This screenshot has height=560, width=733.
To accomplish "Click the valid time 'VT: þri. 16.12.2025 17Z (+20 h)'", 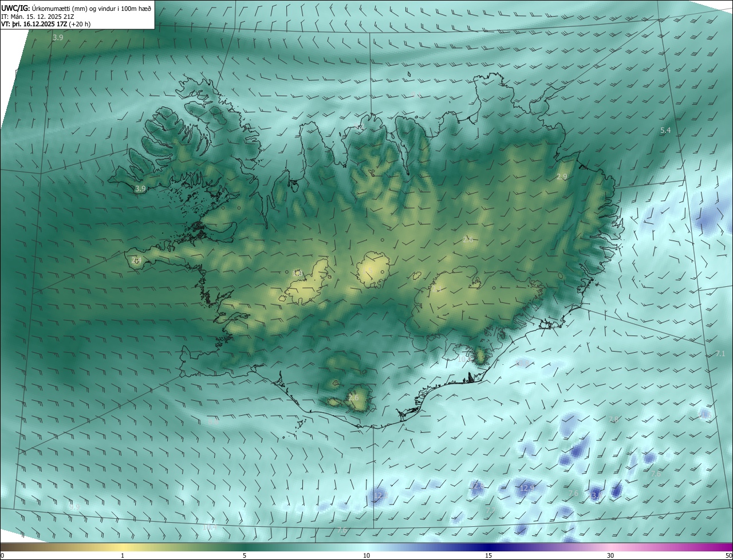I will point(46,24).
